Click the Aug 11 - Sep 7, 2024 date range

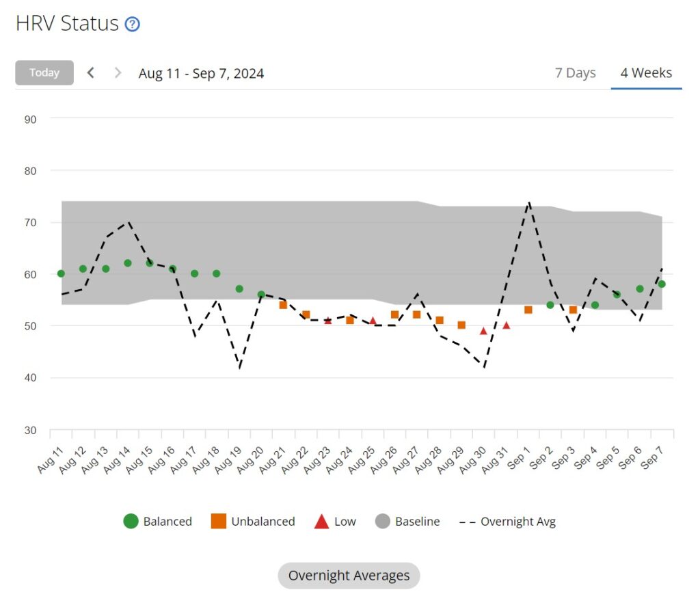click(201, 73)
